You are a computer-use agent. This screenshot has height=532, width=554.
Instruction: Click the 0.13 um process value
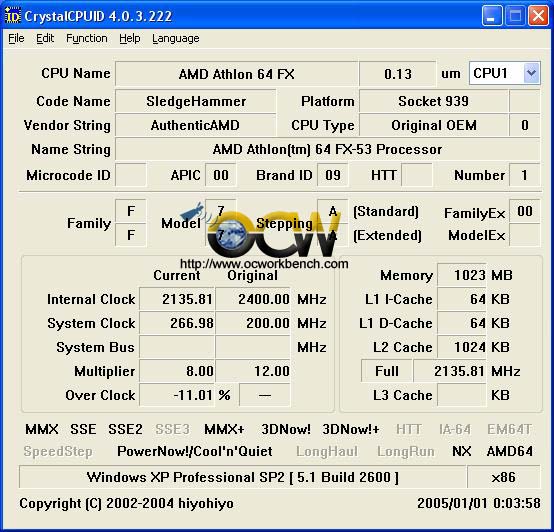[x=397, y=74]
